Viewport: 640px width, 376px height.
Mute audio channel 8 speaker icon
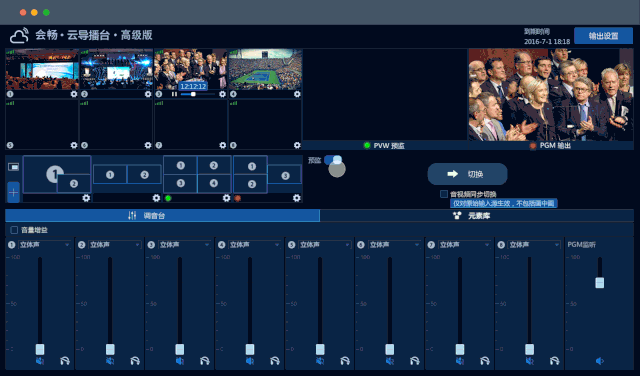pyautogui.click(x=529, y=361)
